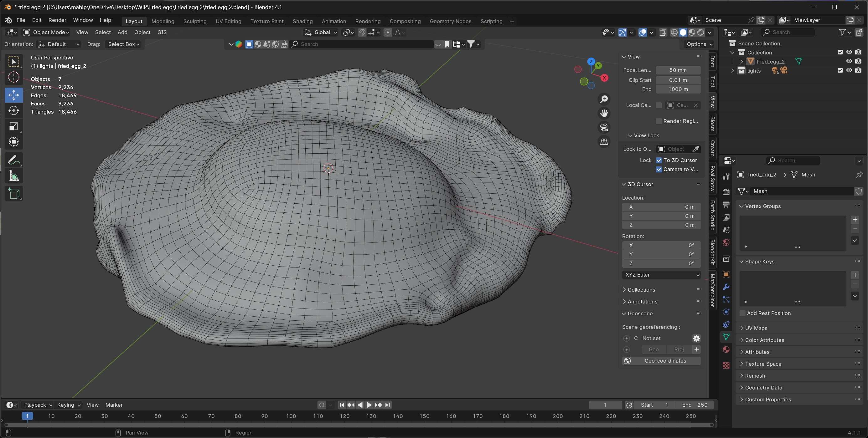
Task: Select the Measure tool
Action: pos(13,176)
